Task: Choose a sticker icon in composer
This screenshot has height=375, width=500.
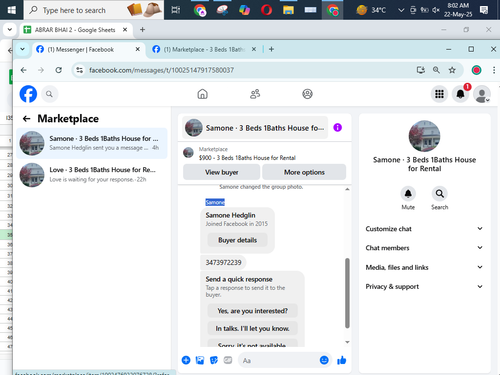Action: pyautogui.click(x=214, y=360)
